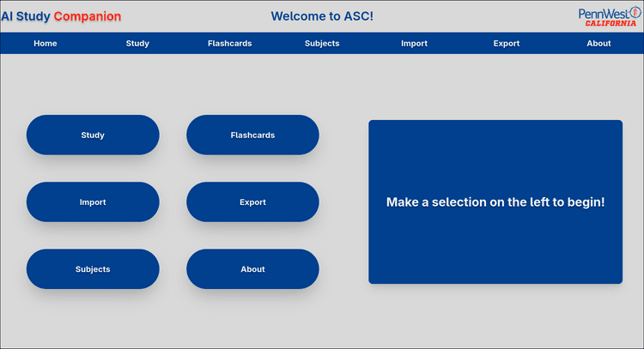Open About from the navigation bar
Image resolution: width=644 pixels, height=349 pixels.
(598, 44)
